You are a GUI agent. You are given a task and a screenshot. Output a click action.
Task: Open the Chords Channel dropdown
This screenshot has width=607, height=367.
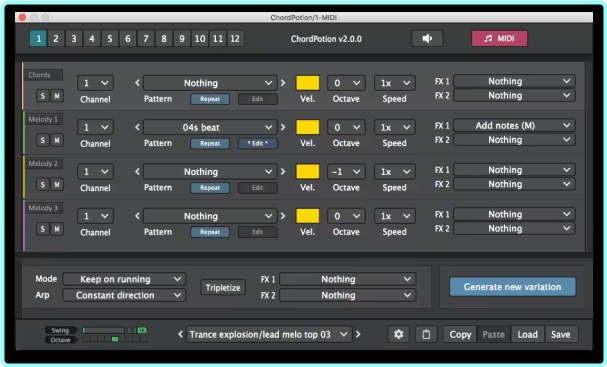(95, 83)
